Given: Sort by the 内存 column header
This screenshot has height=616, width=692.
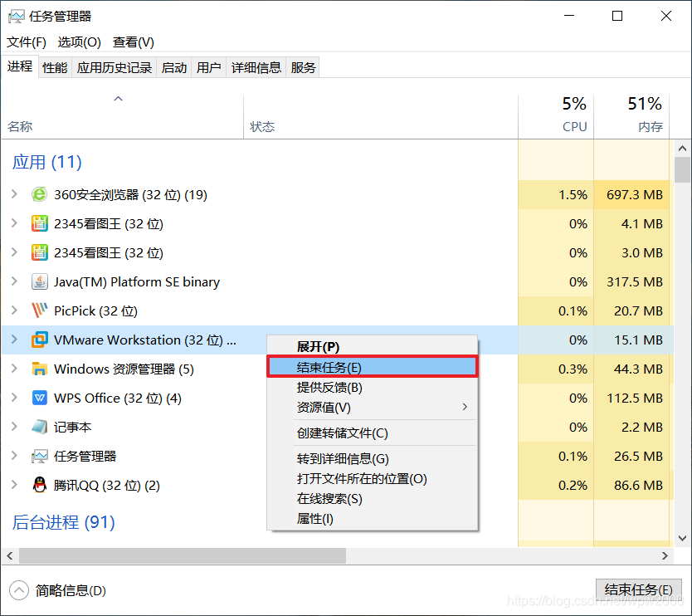Looking at the screenshot, I should point(631,116).
